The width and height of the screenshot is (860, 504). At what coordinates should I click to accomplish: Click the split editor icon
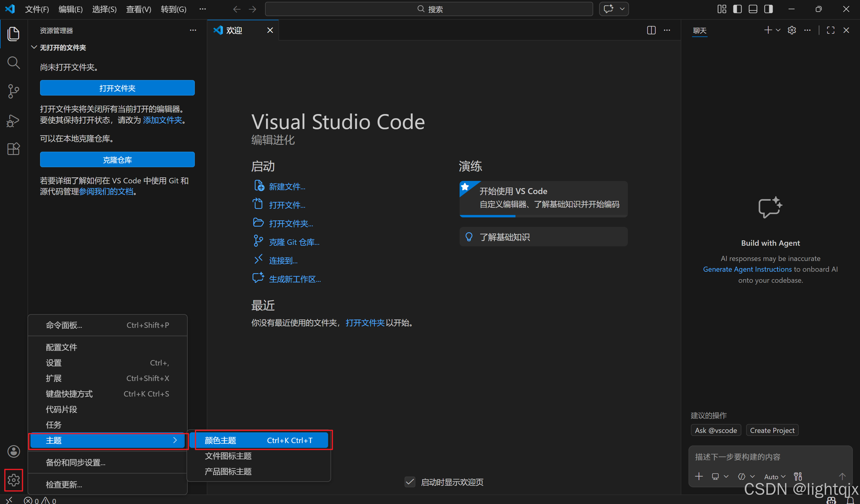pyautogui.click(x=651, y=30)
